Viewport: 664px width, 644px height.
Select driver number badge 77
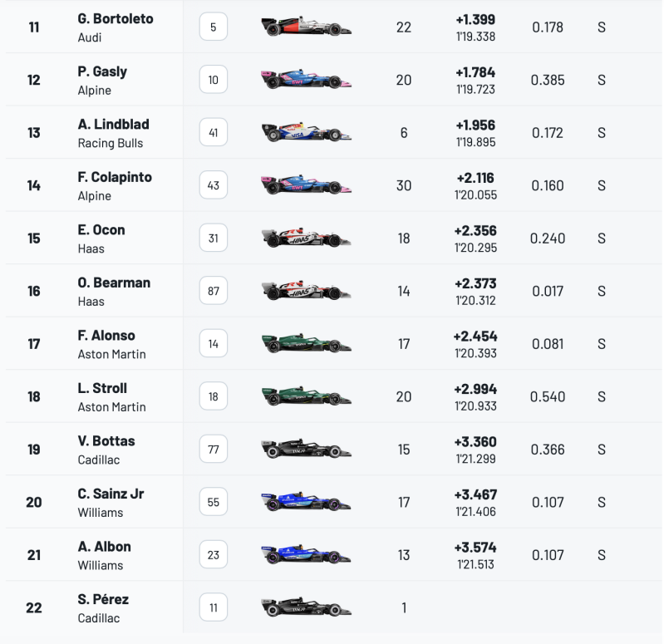click(x=214, y=450)
